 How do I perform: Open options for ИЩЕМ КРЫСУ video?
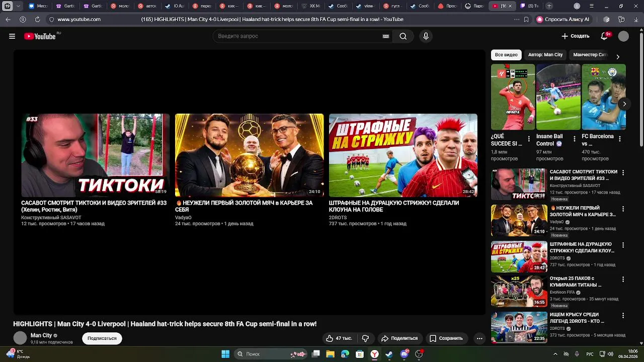pos(623,315)
